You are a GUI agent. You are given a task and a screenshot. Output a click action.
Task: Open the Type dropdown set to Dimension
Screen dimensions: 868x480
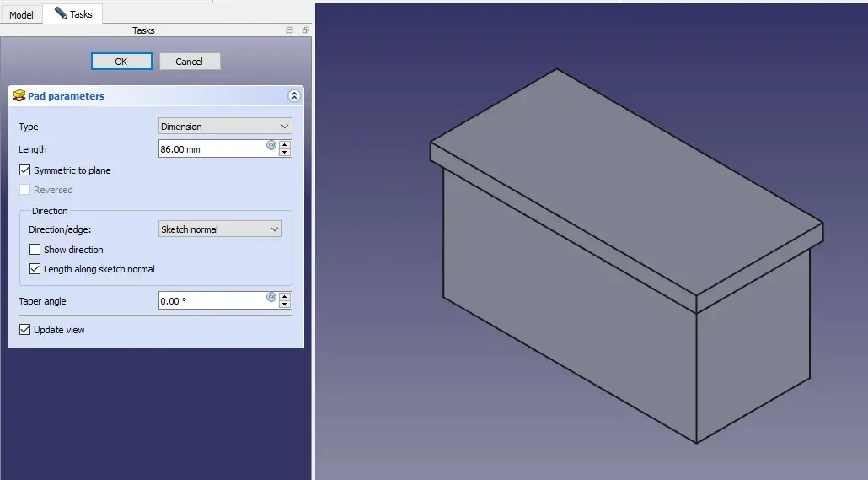pos(225,127)
